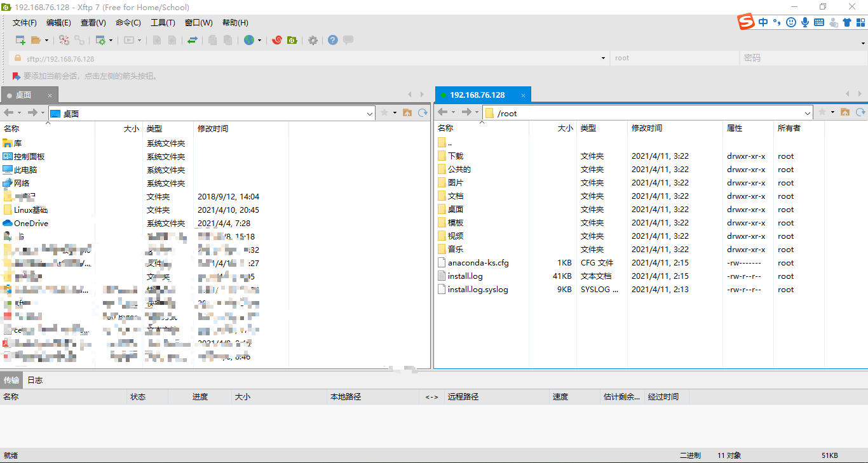Expand the globe icon dropdown arrow
The image size is (868, 463).
tap(259, 40)
